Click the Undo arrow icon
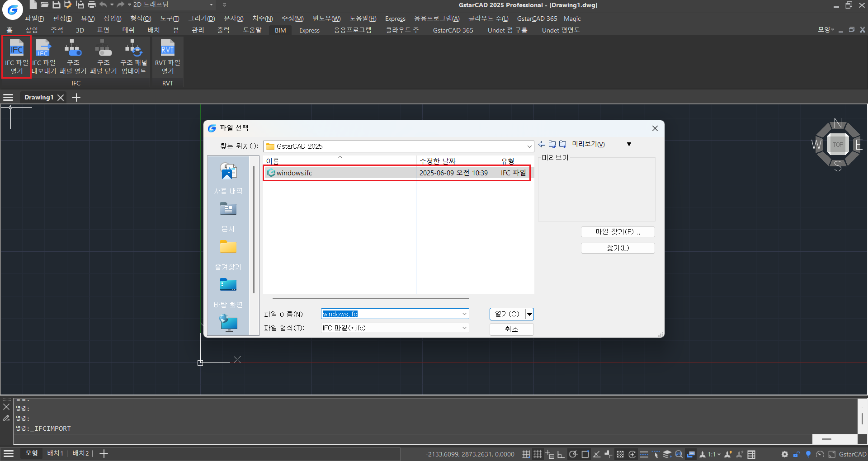The height and width of the screenshot is (461, 868). point(104,5)
